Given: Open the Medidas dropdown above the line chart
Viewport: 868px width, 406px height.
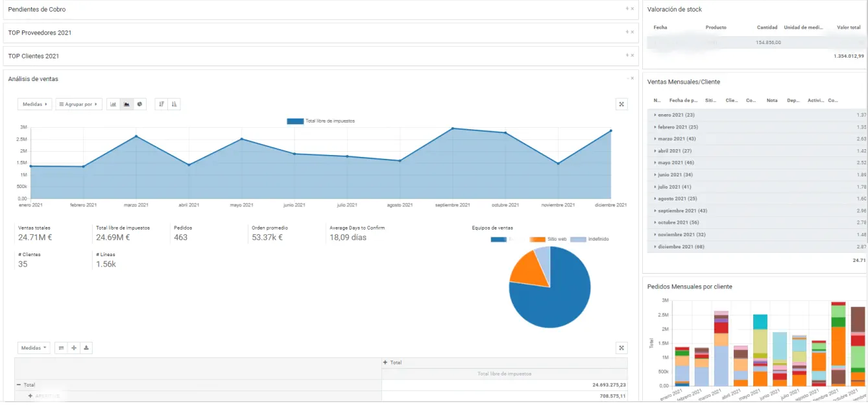Looking at the screenshot, I should 34,104.
